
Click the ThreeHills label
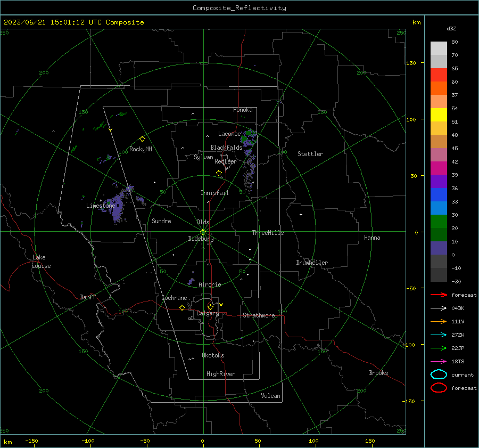pyautogui.click(x=268, y=233)
